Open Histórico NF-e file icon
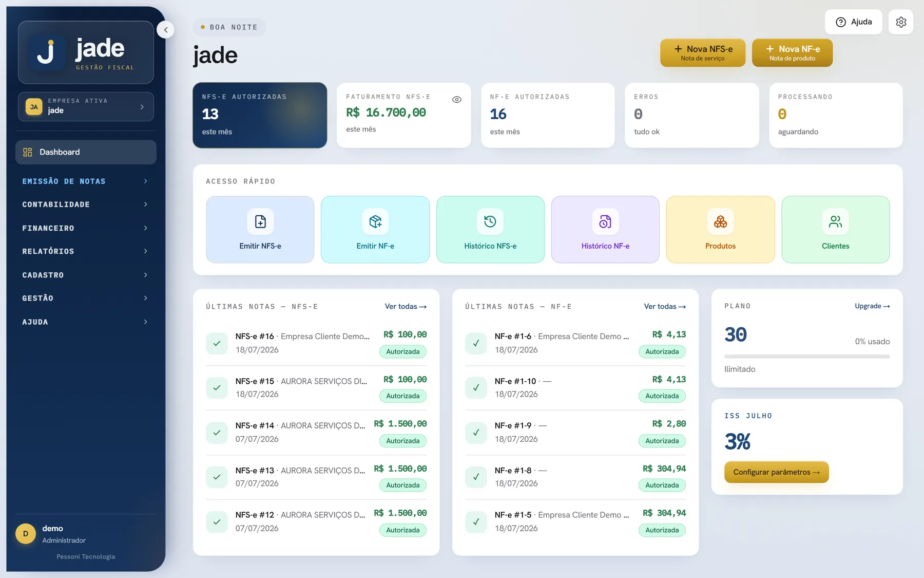The height and width of the screenshot is (578, 924). point(605,221)
